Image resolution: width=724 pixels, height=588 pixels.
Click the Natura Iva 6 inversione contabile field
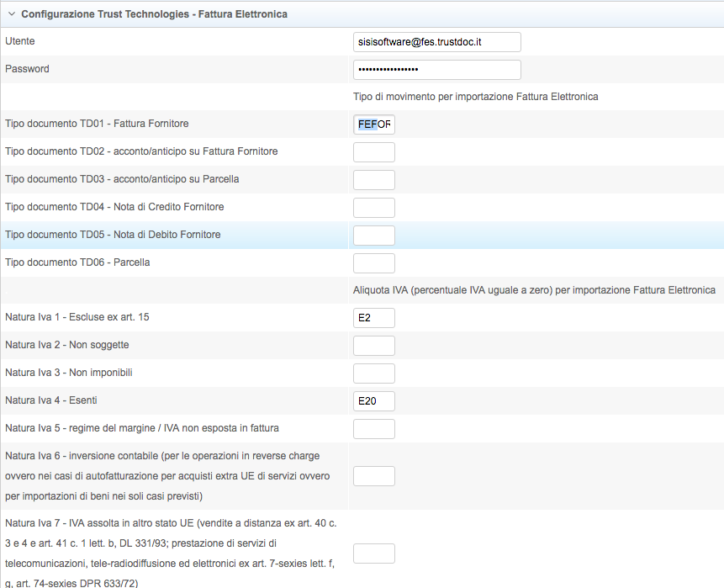(374, 476)
